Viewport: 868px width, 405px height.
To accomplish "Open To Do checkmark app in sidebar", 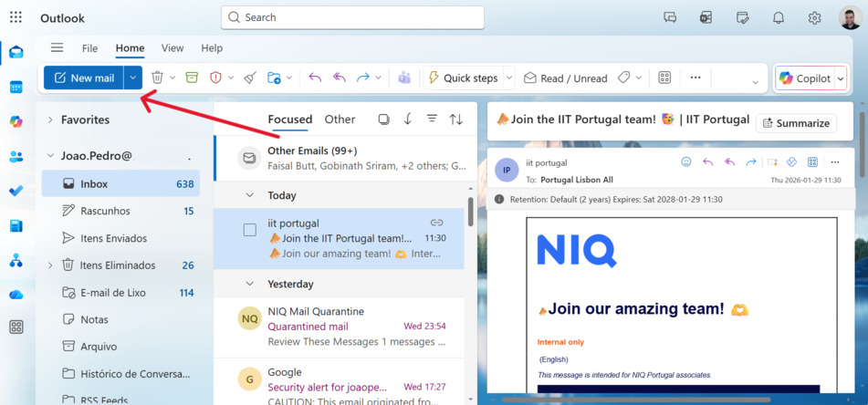I will point(16,191).
